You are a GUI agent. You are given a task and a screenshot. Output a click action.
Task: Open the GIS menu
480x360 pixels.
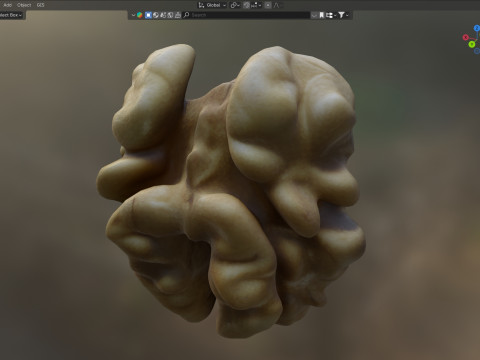coord(40,5)
